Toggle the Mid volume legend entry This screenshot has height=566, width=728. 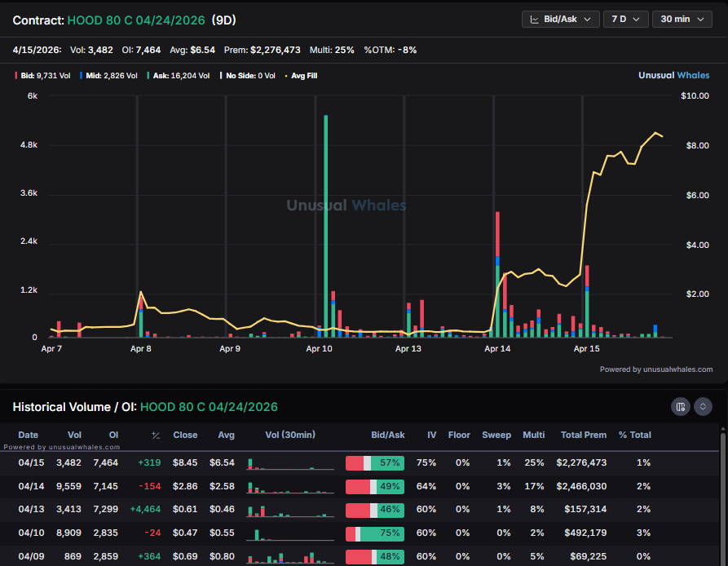coord(107,76)
